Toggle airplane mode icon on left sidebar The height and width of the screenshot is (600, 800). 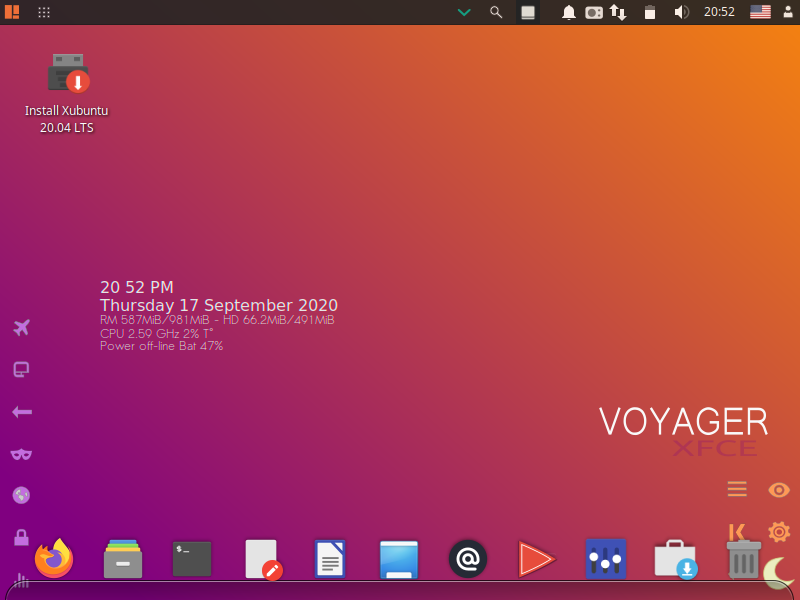pyautogui.click(x=21, y=327)
